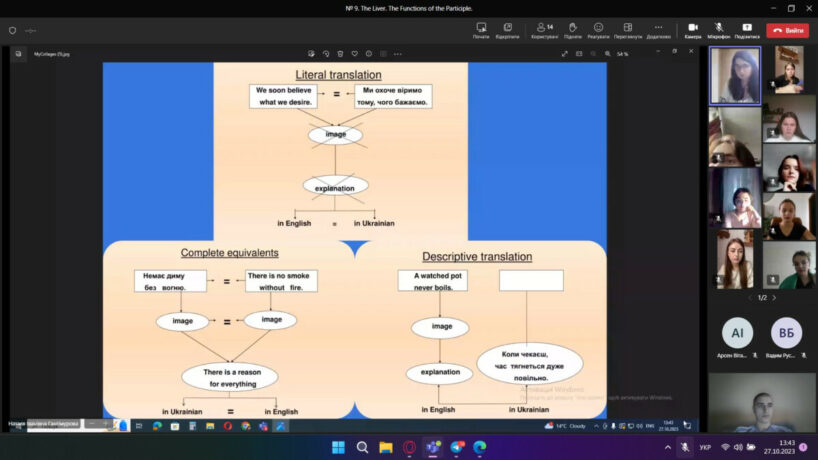The width and height of the screenshot is (818, 460).
Task: Click the 54% zoom level in photo viewer
Action: [622, 53]
